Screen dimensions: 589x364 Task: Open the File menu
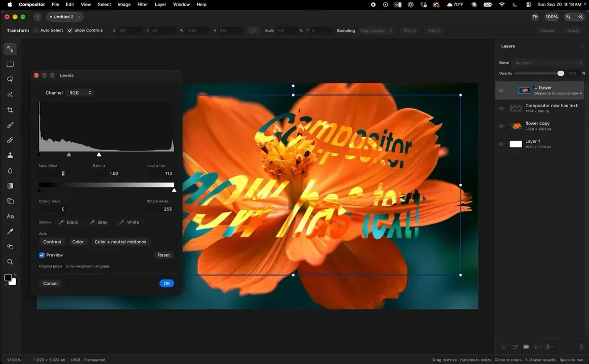click(x=55, y=5)
